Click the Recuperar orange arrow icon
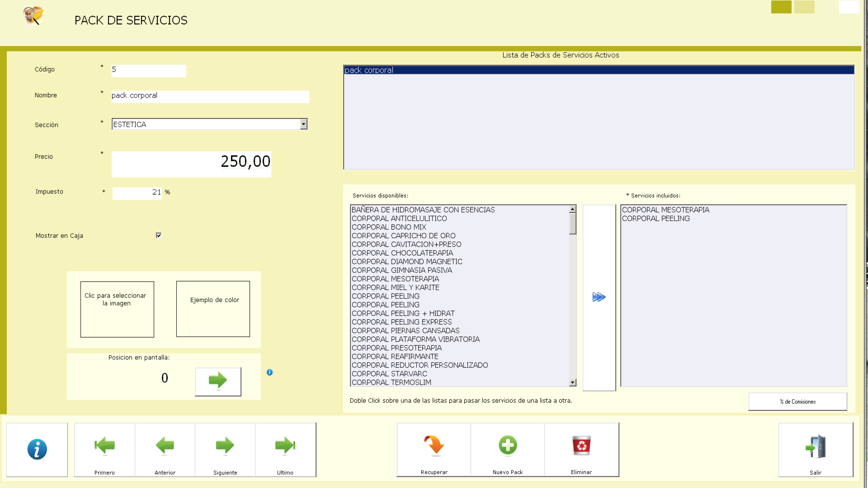 coord(434,446)
